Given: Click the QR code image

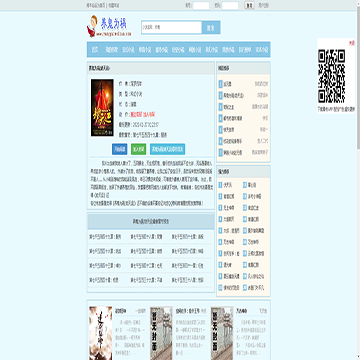Looking at the screenshot, I should 331,76.
